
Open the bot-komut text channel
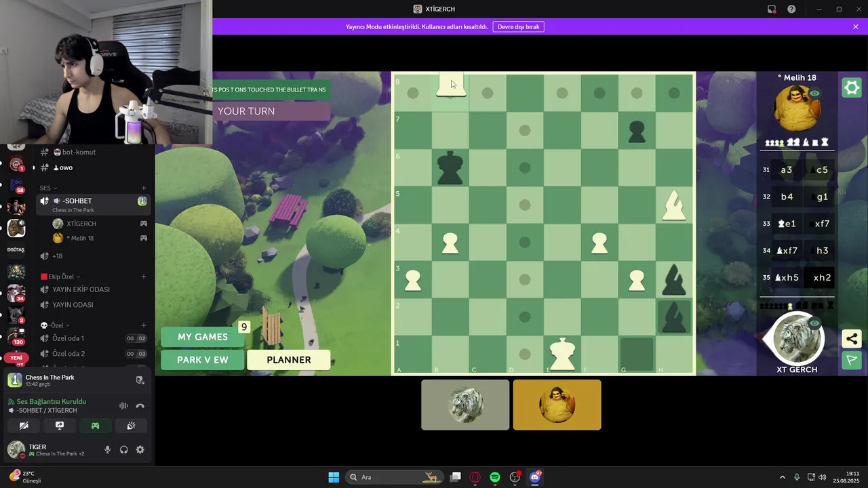92,152
